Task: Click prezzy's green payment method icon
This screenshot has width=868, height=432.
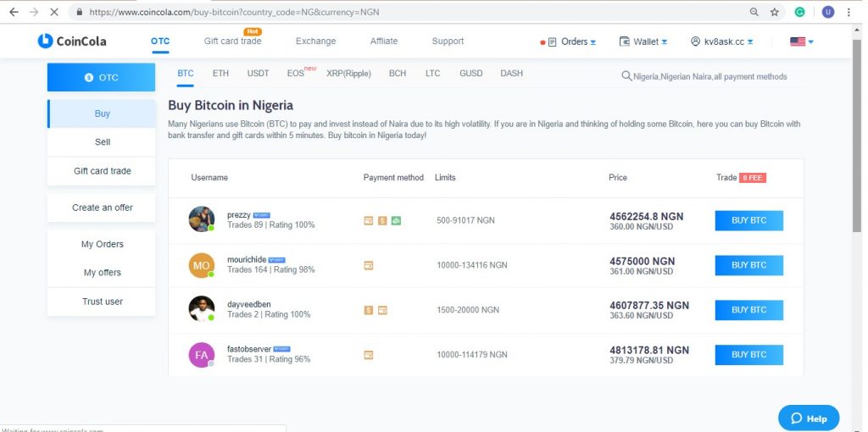Action: 396,221
